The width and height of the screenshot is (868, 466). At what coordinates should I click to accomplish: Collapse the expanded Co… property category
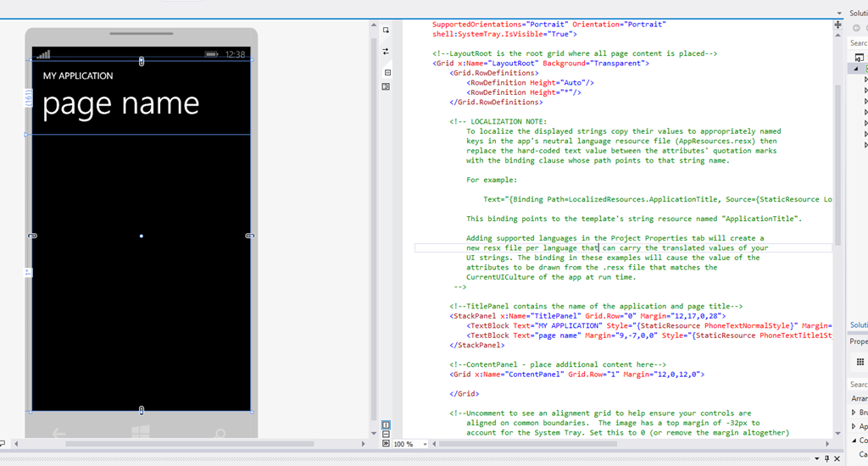(x=853, y=441)
